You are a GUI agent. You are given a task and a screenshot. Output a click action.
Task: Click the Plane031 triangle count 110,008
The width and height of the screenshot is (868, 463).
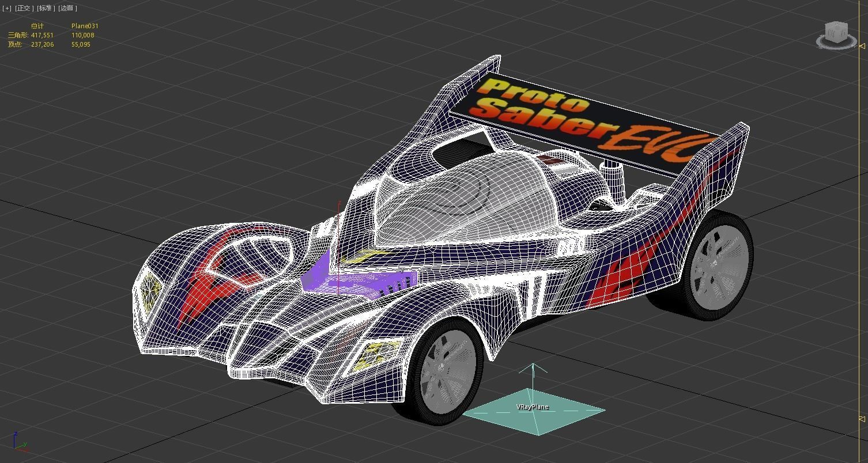coord(83,35)
